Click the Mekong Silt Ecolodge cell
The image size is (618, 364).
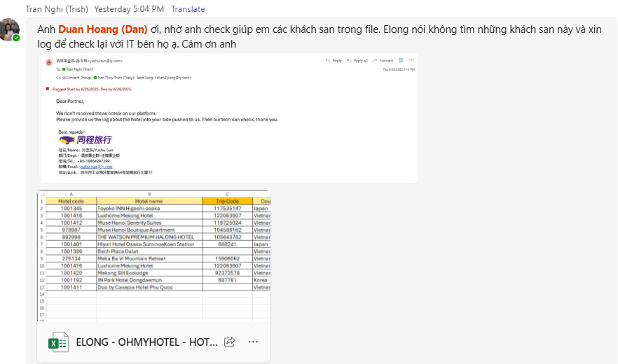pyautogui.click(x=149, y=273)
